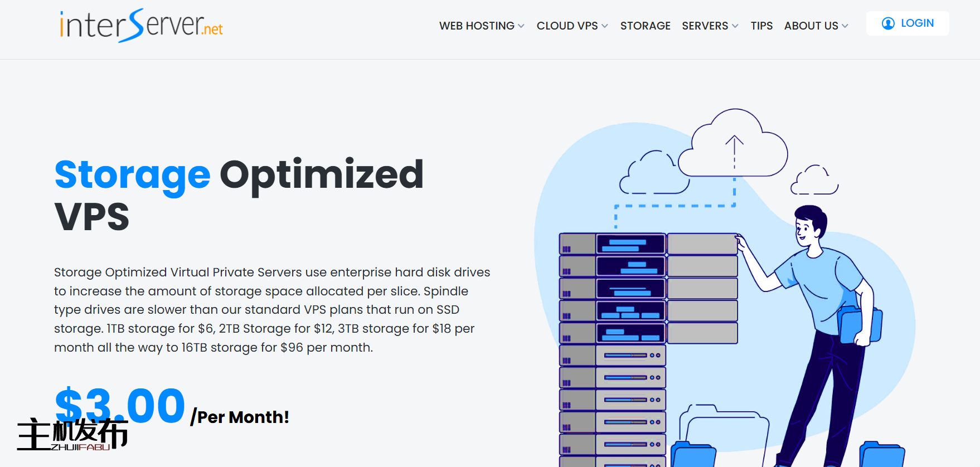The width and height of the screenshot is (980, 467).
Task: Click the InterServer.net logo
Action: [x=141, y=26]
